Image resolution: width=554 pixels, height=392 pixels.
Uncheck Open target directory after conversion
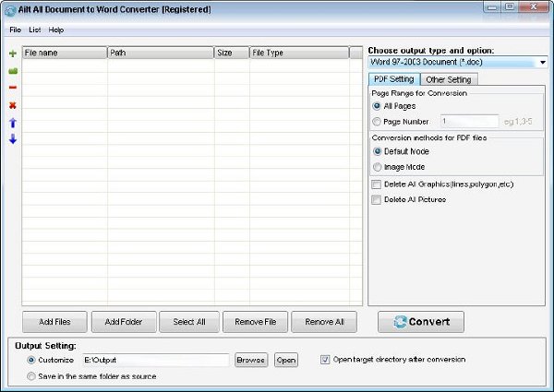coord(325,360)
